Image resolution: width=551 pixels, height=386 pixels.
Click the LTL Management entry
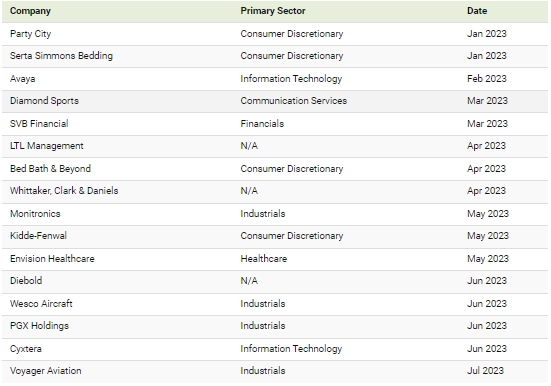tap(46, 146)
